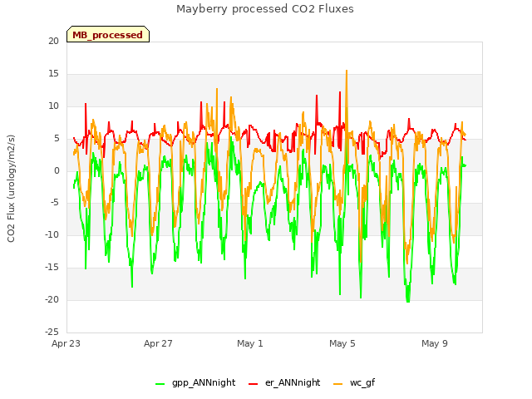Click the y-axis value 20
Viewport: 532px width, 399px height.
point(53,41)
